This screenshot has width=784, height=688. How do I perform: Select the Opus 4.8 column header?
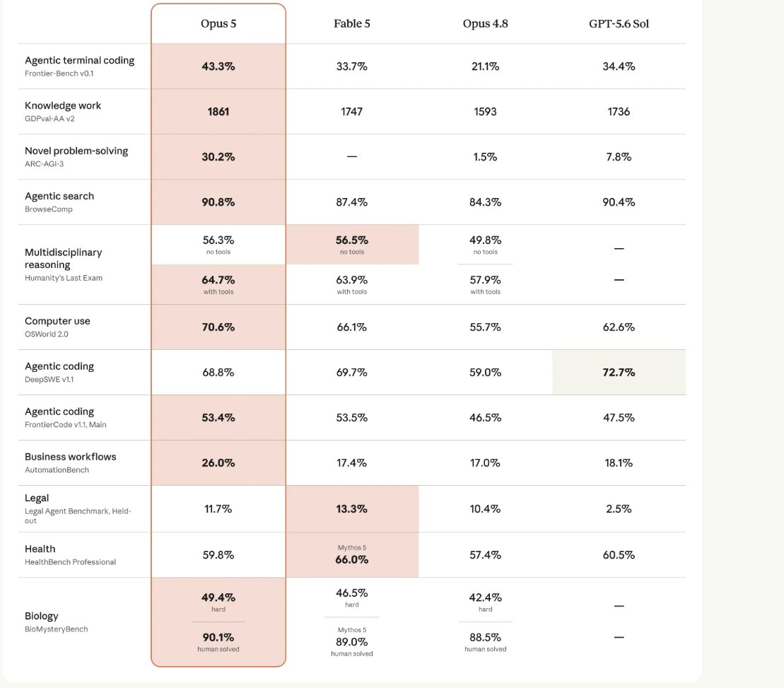pyautogui.click(x=486, y=23)
